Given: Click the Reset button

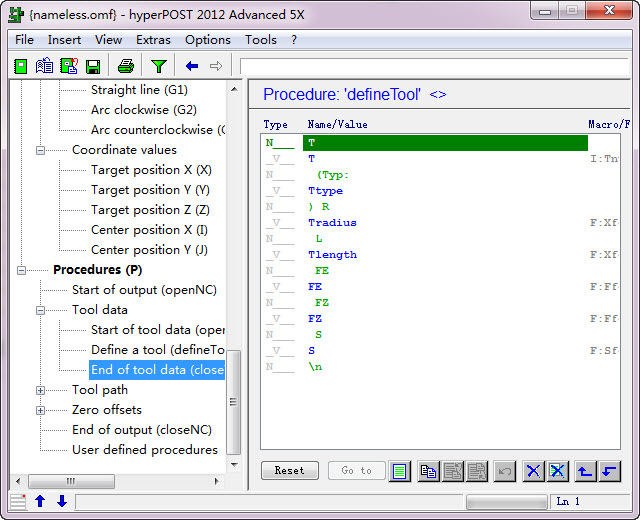Looking at the screenshot, I should click(x=289, y=471).
